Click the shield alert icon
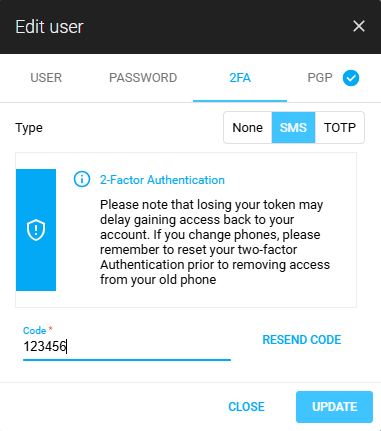Screen dimensions: 381x431 [36, 230]
